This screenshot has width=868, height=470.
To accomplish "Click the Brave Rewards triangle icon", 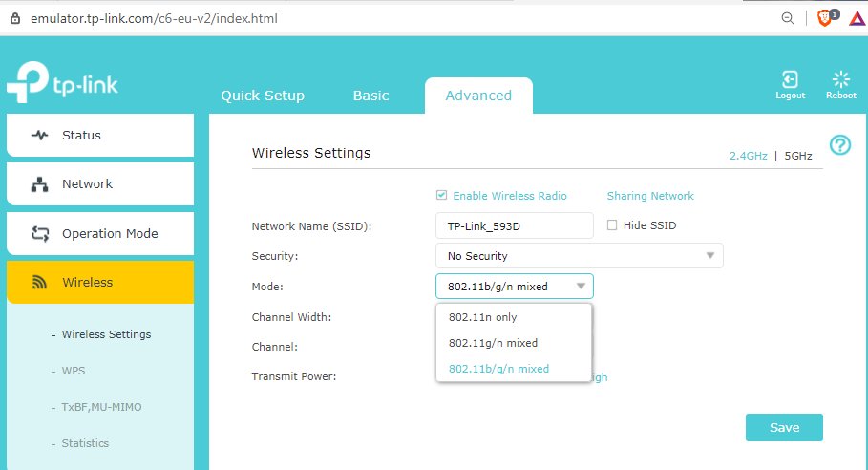I will 857,18.
